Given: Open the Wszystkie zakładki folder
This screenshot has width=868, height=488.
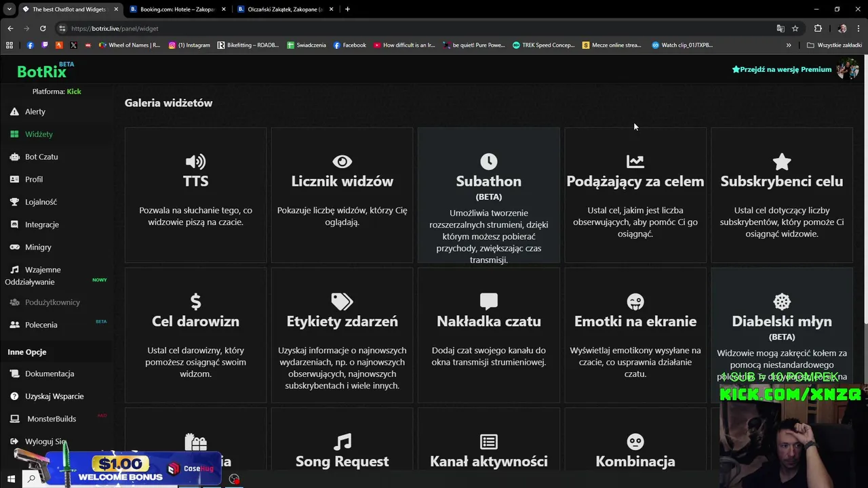Looking at the screenshot, I should coord(834,45).
